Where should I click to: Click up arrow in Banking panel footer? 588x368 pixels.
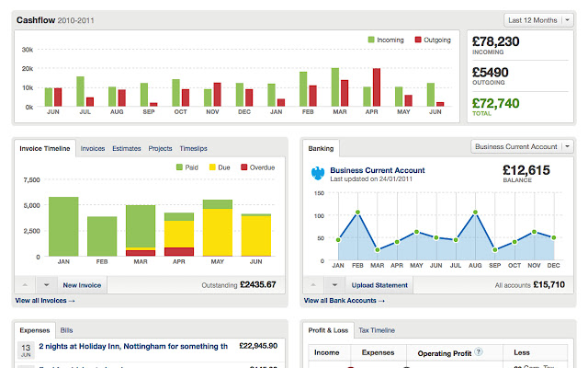pos(313,285)
